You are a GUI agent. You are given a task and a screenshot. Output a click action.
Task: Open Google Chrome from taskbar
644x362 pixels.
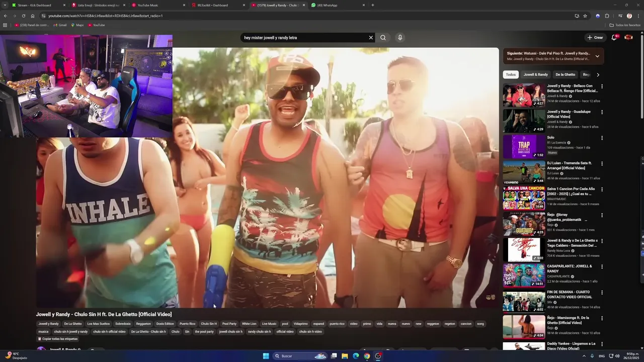[x=367, y=356]
